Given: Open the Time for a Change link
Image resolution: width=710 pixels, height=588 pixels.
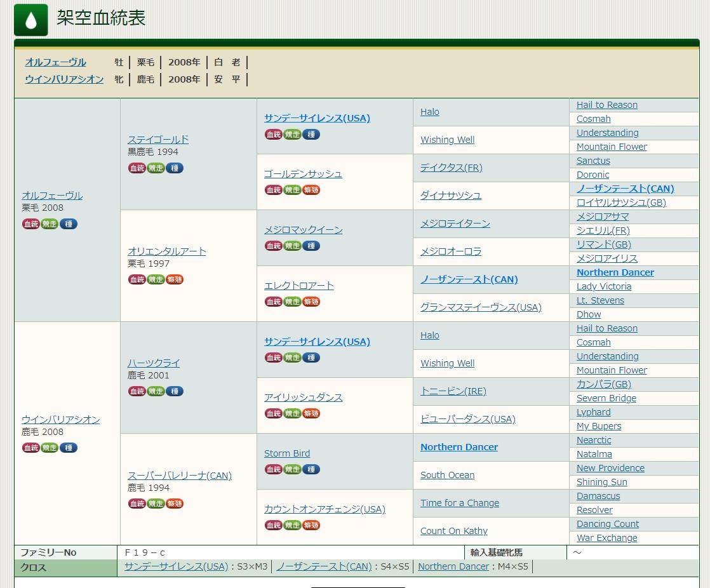Looking at the screenshot, I should (459, 503).
